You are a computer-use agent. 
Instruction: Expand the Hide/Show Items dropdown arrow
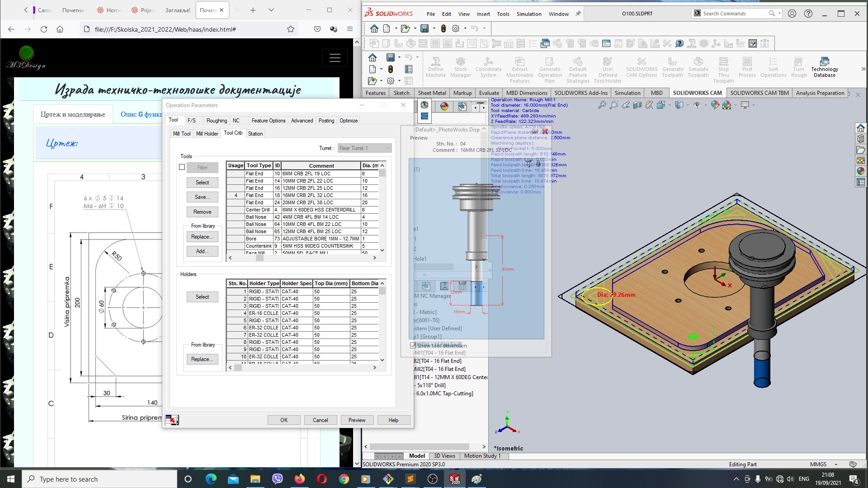click(x=706, y=105)
